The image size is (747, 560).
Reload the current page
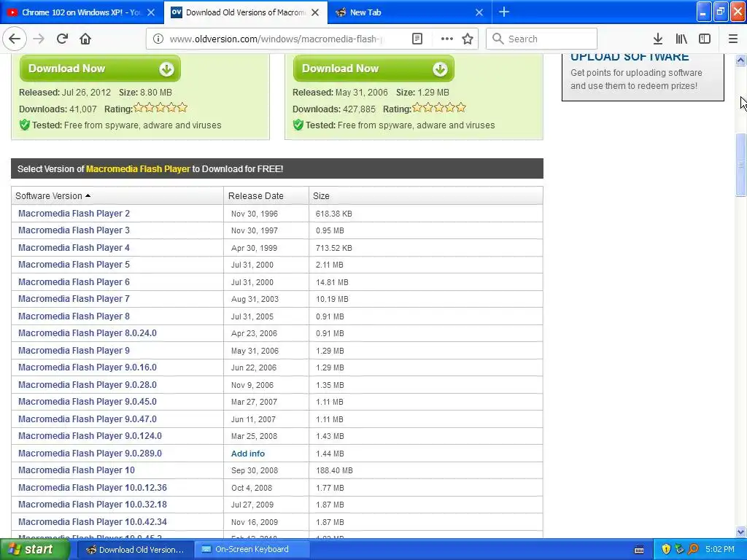tap(62, 39)
